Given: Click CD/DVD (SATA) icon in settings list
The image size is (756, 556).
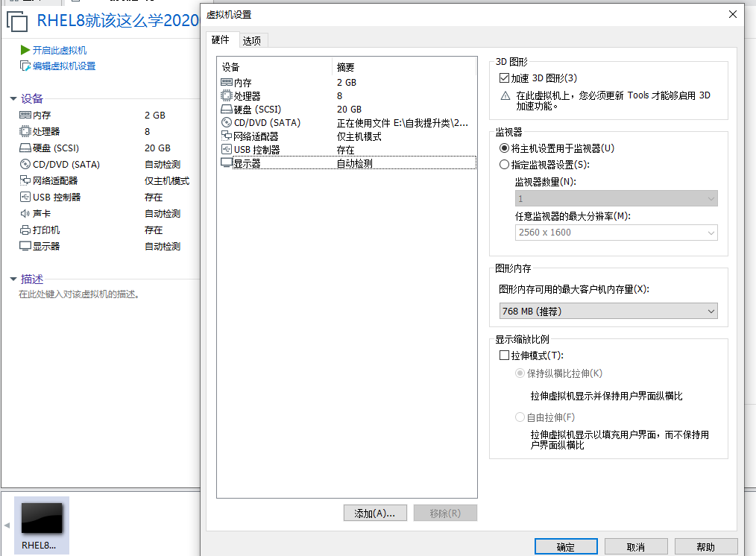Looking at the screenshot, I should pyautogui.click(x=227, y=122).
